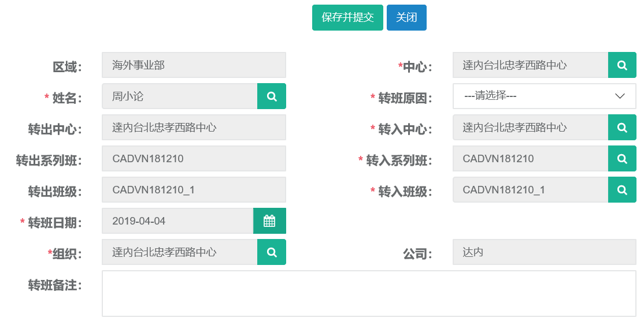The width and height of the screenshot is (644, 325).
Task: Click the 转入班级 text field
Action: pos(530,190)
